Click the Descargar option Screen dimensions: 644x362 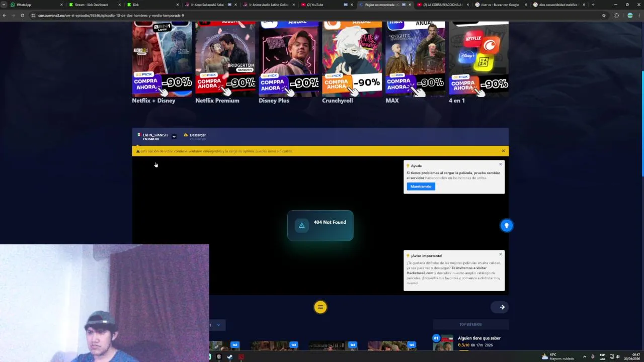pyautogui.click(x=195, y=136)
